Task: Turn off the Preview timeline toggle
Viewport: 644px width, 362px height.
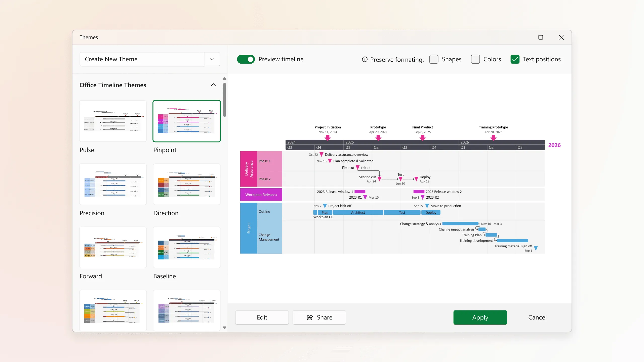Action: 246,59
